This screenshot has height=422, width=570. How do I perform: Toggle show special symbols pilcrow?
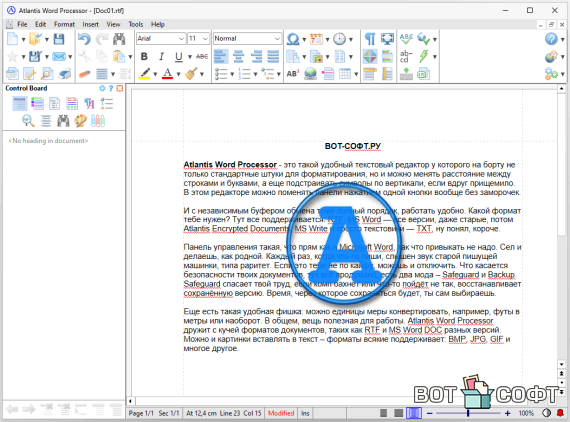pyautogui.click(x=370, y=39)
